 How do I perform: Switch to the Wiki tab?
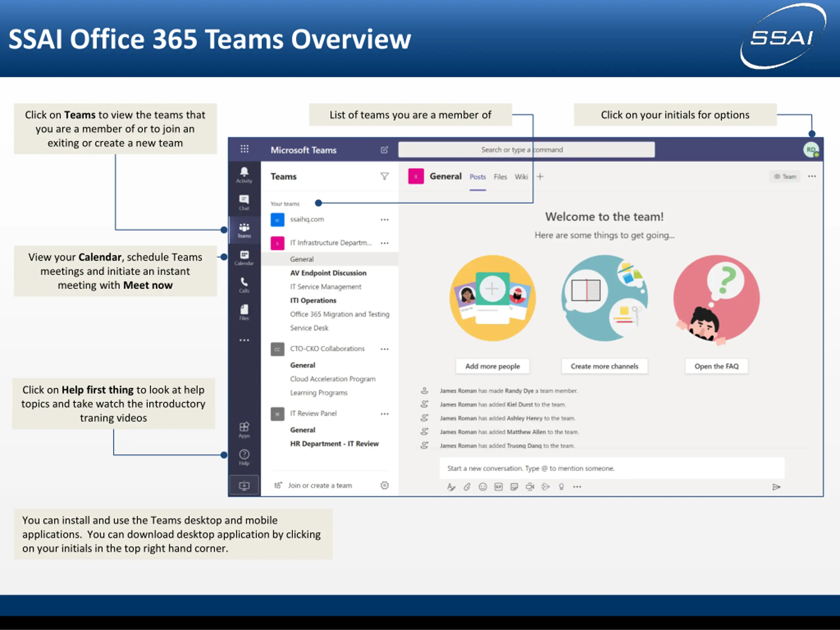click(521, 177)
